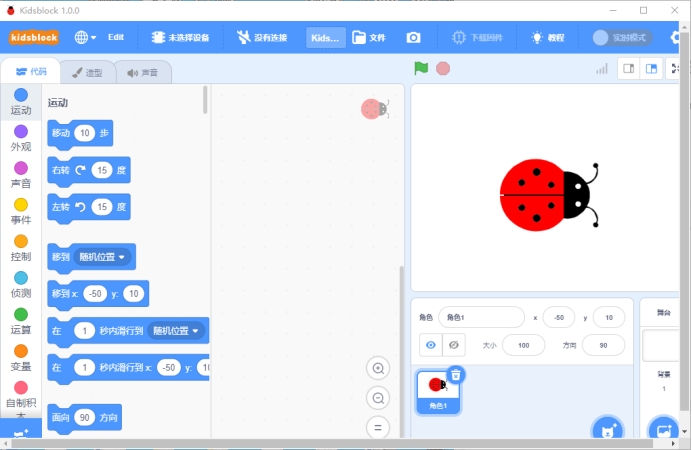This screenshot has width=692, height=450.
Task: Open the language globe menu
Action: [x=85, y=38]
